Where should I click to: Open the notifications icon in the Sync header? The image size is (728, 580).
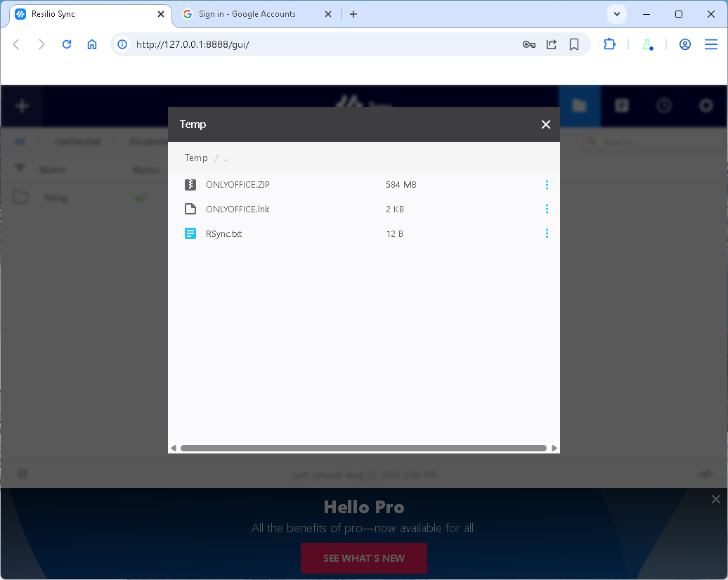(x=622, y=106)
